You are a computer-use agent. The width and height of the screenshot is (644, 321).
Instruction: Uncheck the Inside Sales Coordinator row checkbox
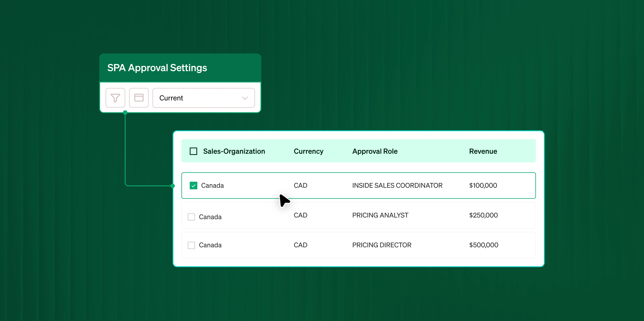pos(193,185)
